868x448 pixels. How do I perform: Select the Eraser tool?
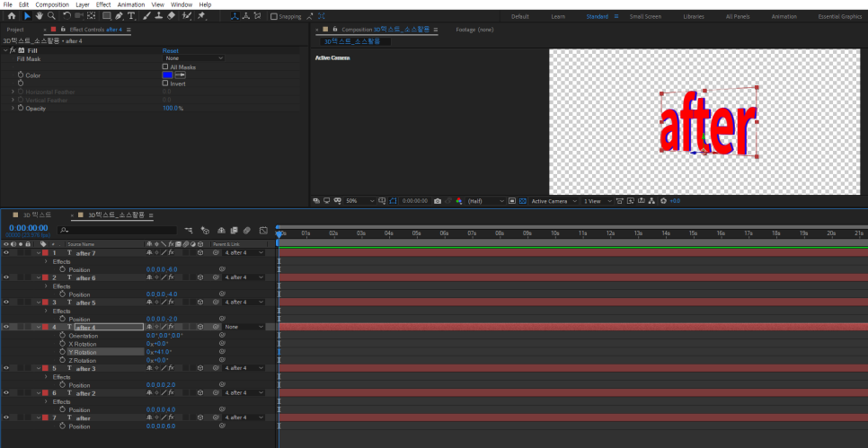click(171, 16)
